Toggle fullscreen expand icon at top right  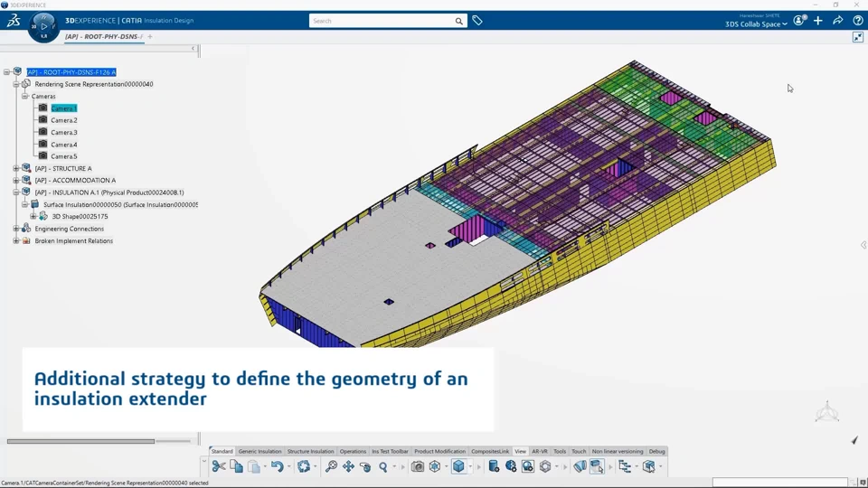pyautogui.click(x=857, y=37)
